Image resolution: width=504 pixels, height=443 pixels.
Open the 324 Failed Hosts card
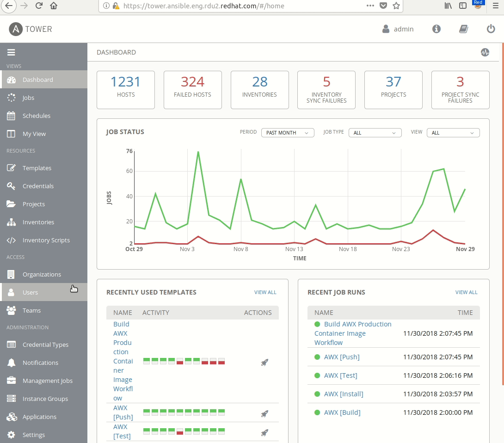[x=192, y=90]
